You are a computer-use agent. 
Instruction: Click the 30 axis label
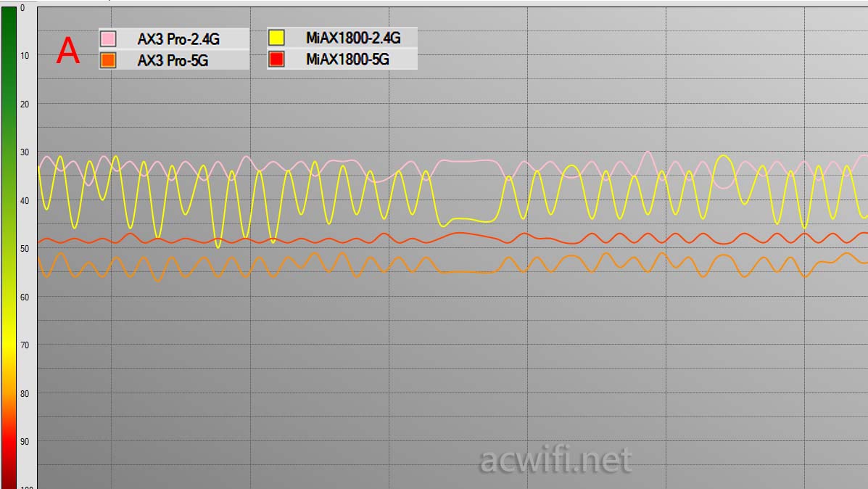[25, 152]
